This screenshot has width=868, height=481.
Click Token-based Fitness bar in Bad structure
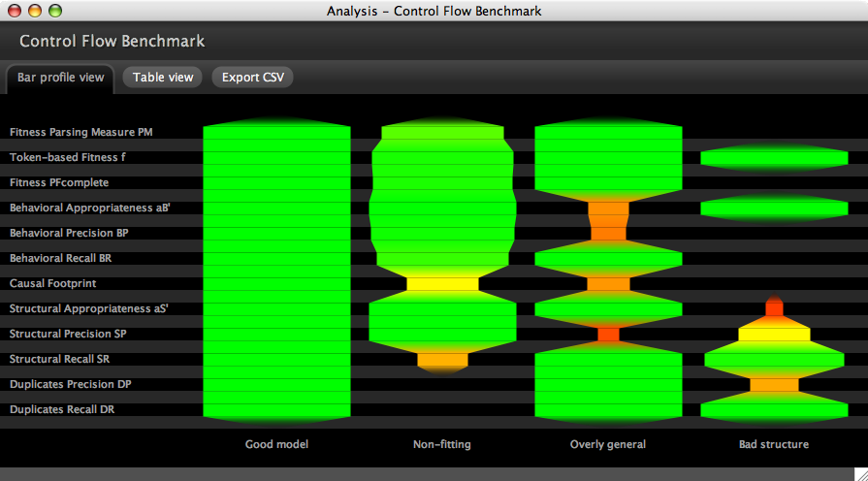[x=773, y=157]
